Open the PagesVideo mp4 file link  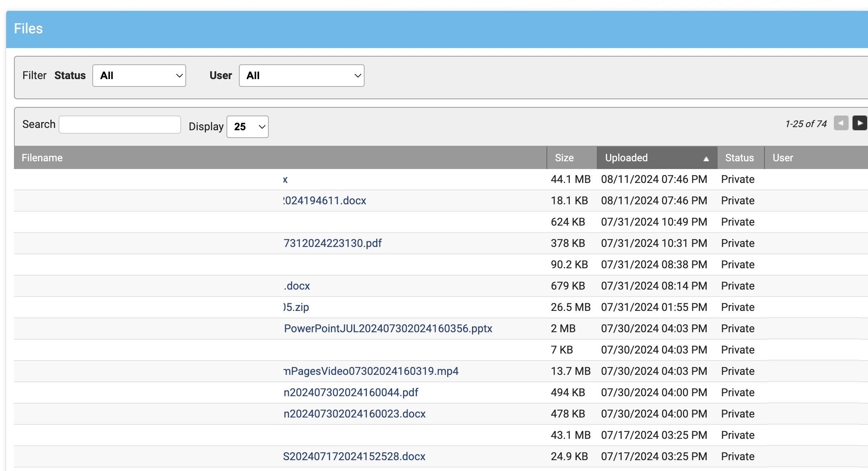[x=371, y=371]
